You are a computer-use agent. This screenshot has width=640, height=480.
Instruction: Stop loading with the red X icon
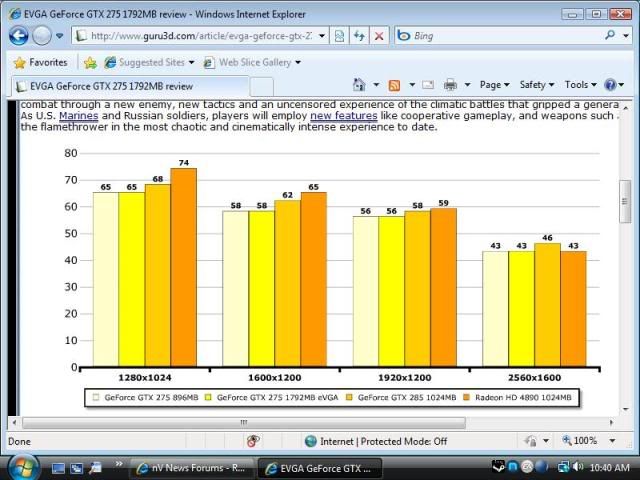coord(379,36)
